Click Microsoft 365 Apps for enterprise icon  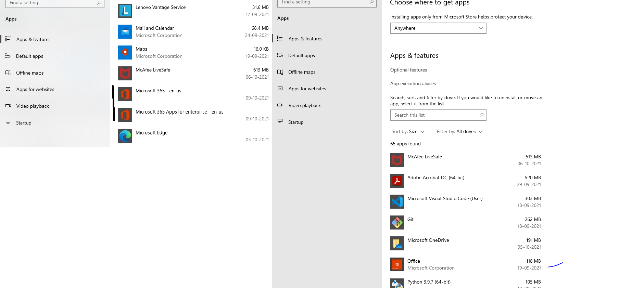click(x=125, y=115)
